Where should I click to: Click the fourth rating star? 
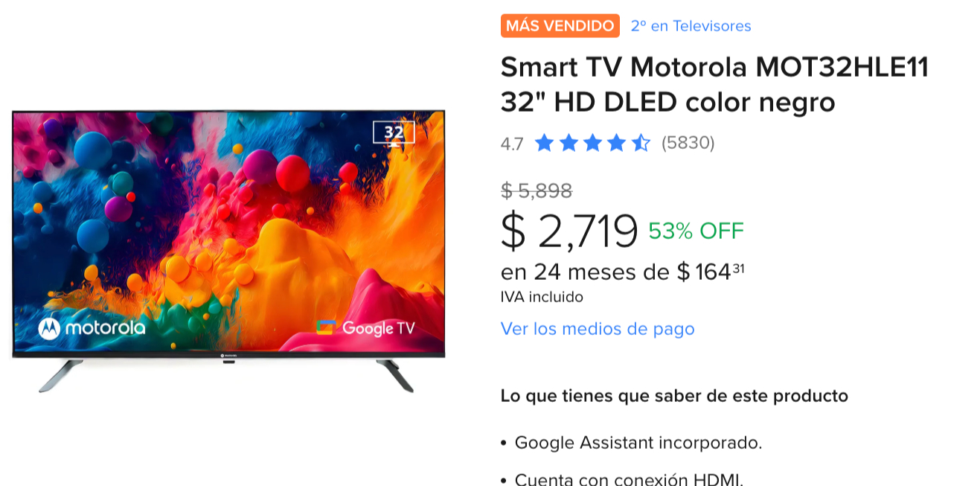(616, 143)
